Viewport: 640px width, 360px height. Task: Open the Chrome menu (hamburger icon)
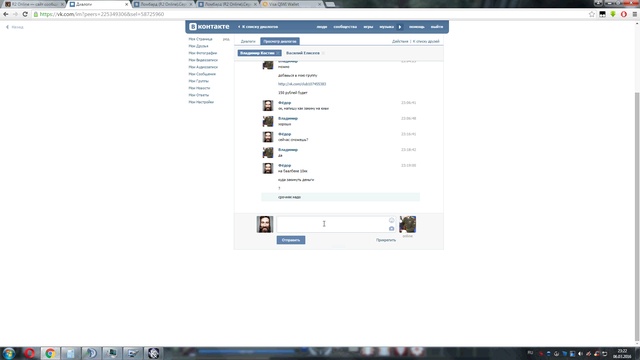tap(635, 14)
